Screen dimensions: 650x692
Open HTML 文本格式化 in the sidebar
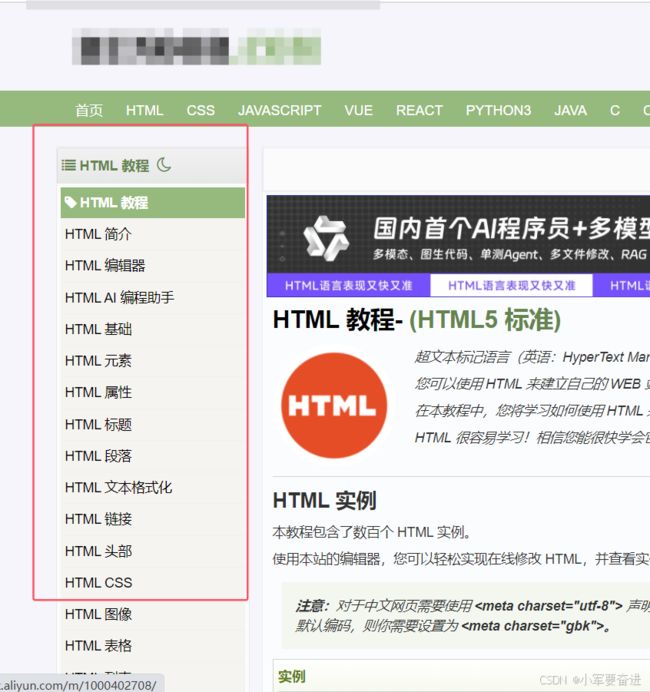click(x=153, y=488)
